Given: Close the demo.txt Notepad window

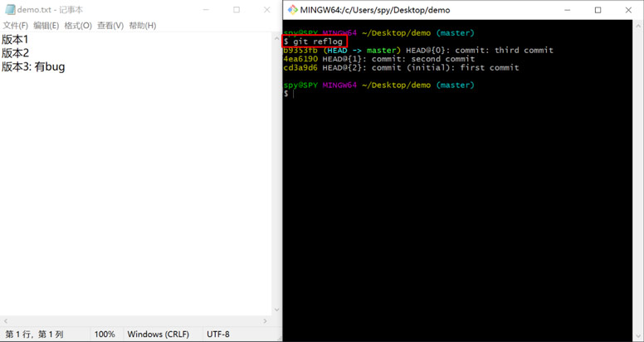Looking at the screenshot, I should pyautogui.click(x=267, y=10).
